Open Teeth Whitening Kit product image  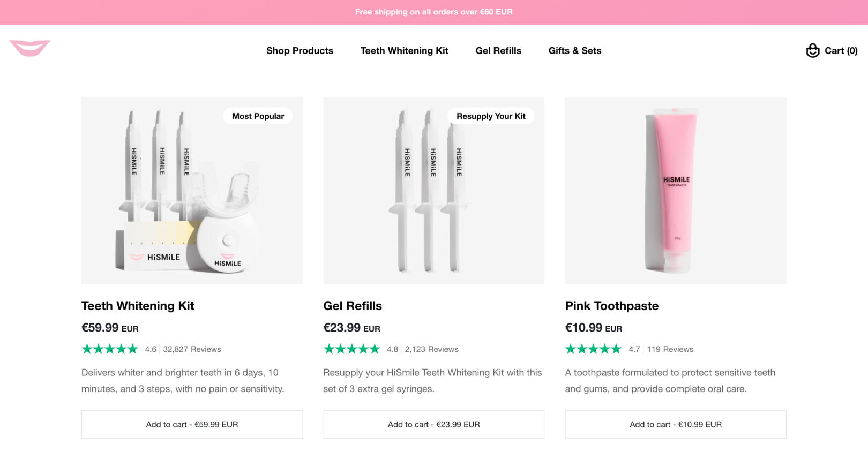coord(192,191)
